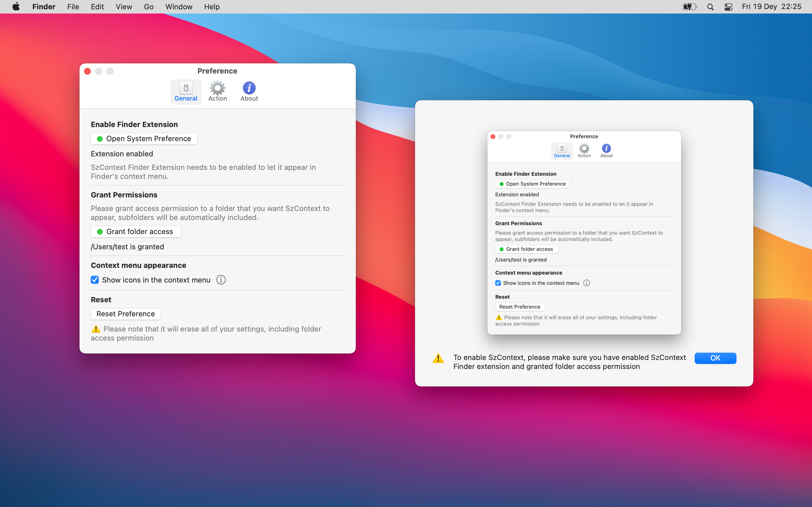This screenshot has width=812, height=507.
Task: Click the OK button in the dialog
Action: coord(715,358)
